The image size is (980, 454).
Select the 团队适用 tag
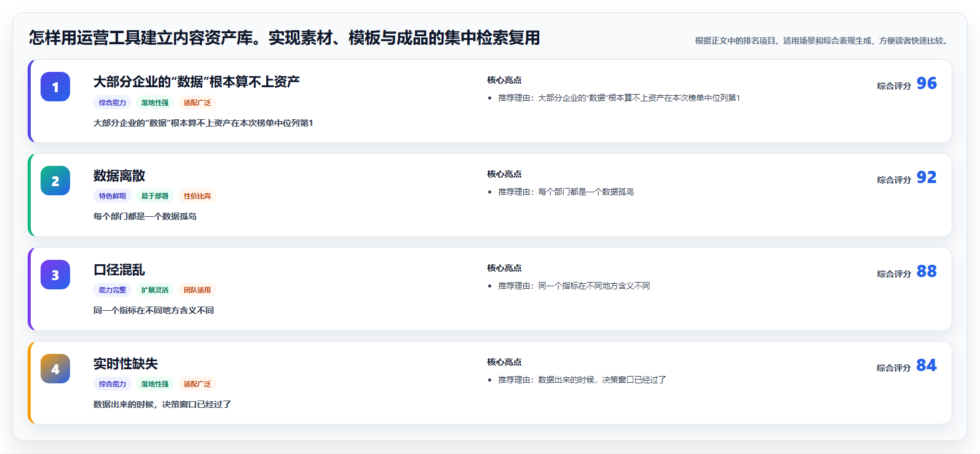pyautogui.click(x=197, y=290)
